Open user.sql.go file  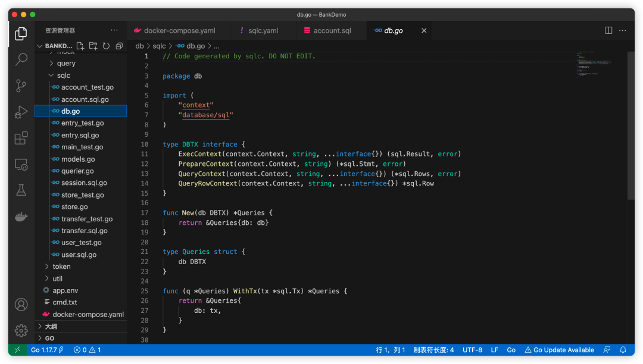coord(81,255)
